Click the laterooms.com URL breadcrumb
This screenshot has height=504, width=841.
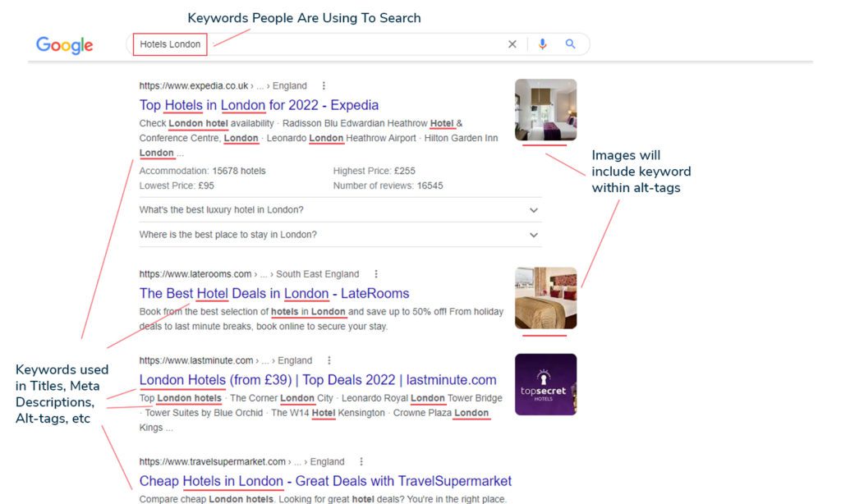tap(250, 274)
